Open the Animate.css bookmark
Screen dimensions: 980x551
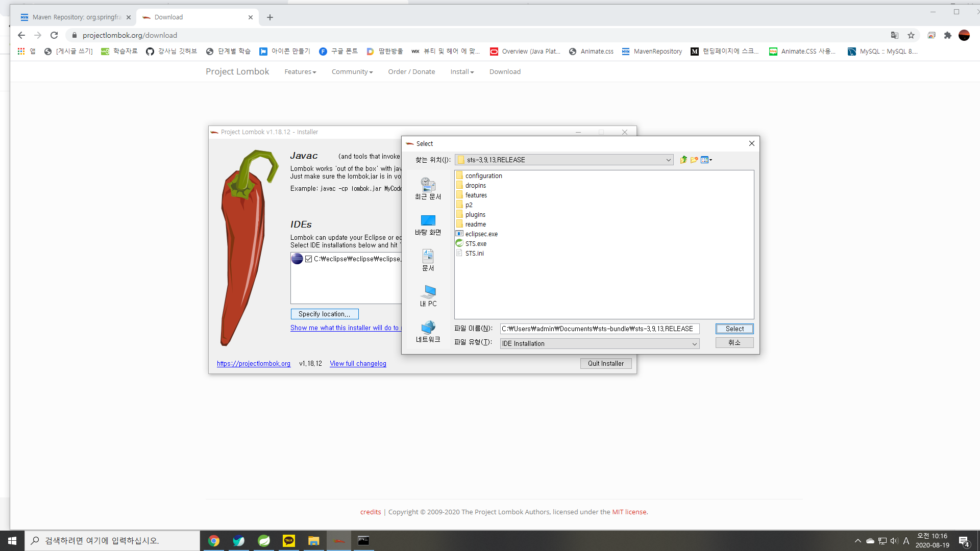point(591,51)
